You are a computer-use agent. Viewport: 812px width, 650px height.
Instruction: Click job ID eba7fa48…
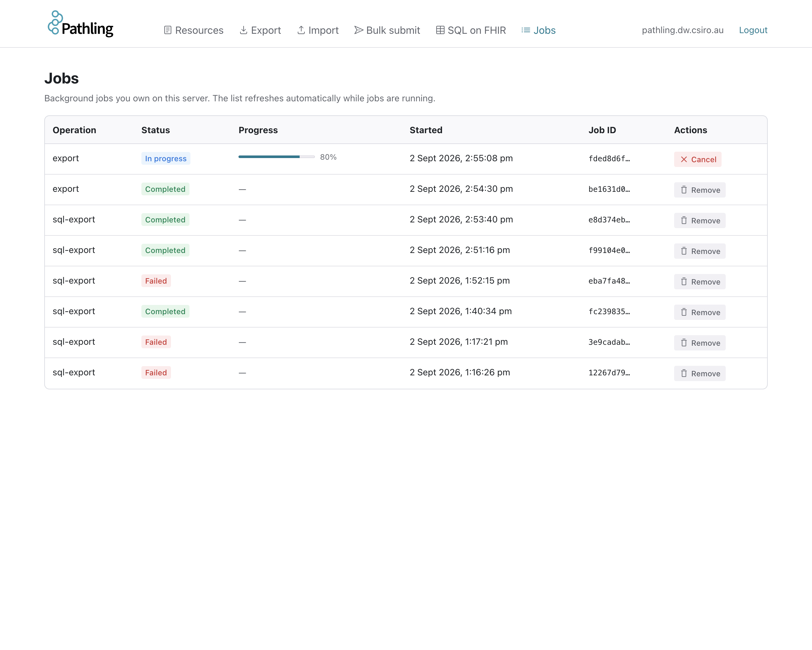[609, 281]
